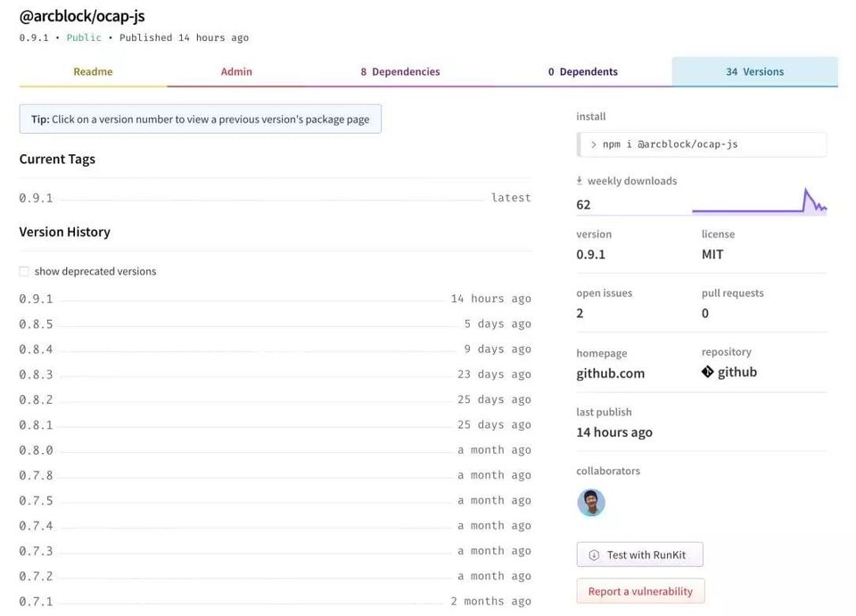Click the RunKit icon in test button
856x616 pixels.
pos(594,555)
